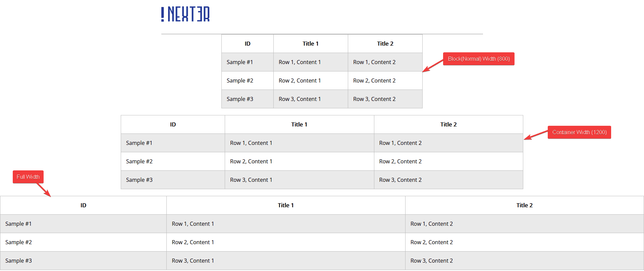Click Title 2 header in container-width table
The image size is (644, 271).
(x=448, y=124)
